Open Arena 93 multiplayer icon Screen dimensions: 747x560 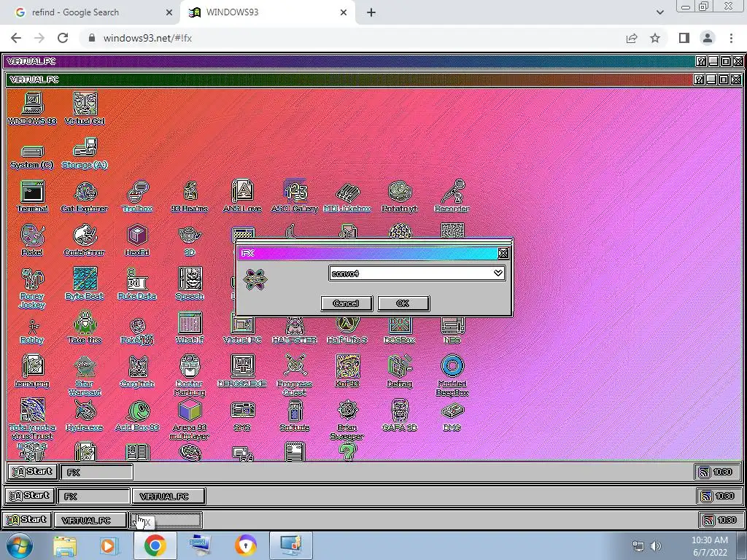tap(190, 419)
